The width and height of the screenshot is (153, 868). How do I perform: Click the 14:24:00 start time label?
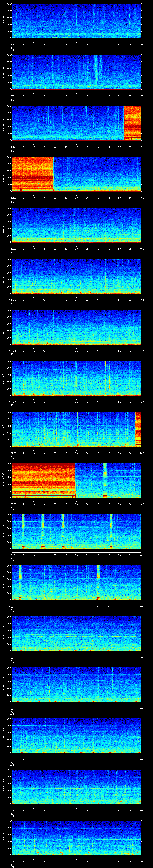[12, 555]
